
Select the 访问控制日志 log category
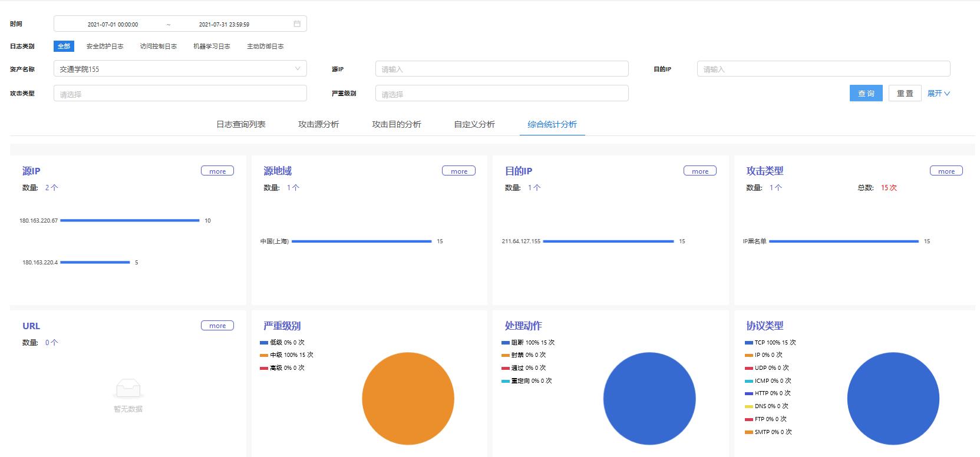(159, 46)
